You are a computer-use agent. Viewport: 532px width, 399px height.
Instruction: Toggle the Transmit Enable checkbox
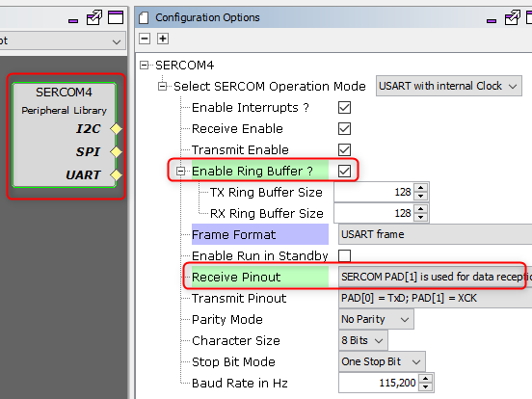coord(344,150)
